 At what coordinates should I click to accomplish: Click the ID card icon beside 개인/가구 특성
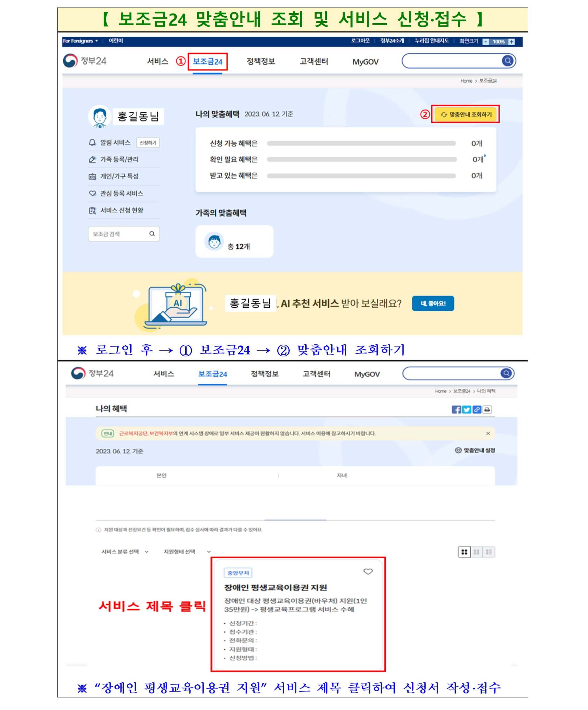92,177
